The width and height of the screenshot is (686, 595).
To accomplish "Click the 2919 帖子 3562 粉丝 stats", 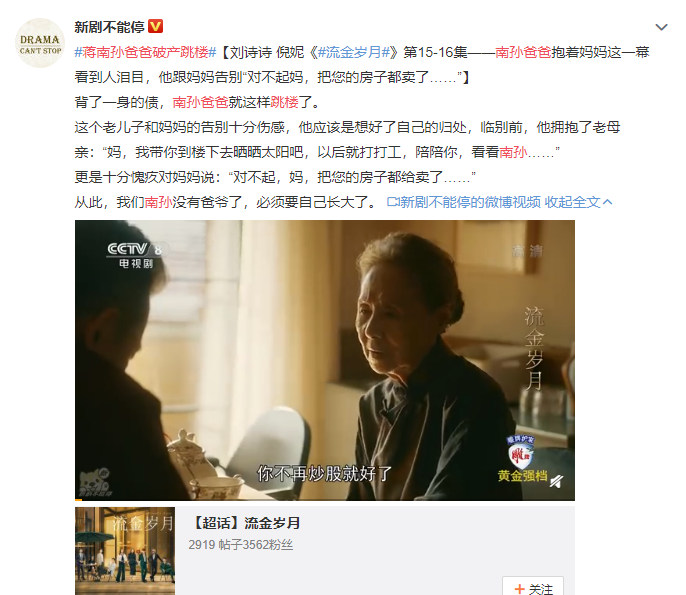I will (241, 545).
